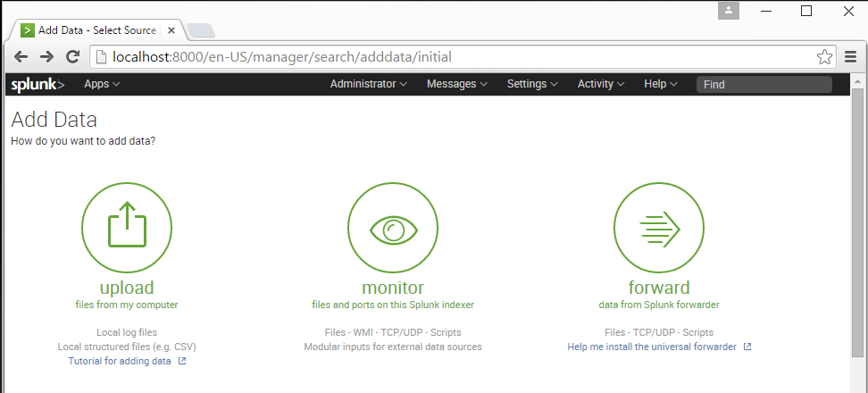Open Chrome hamburger menu
868x393 pixels.
point(851,56)
